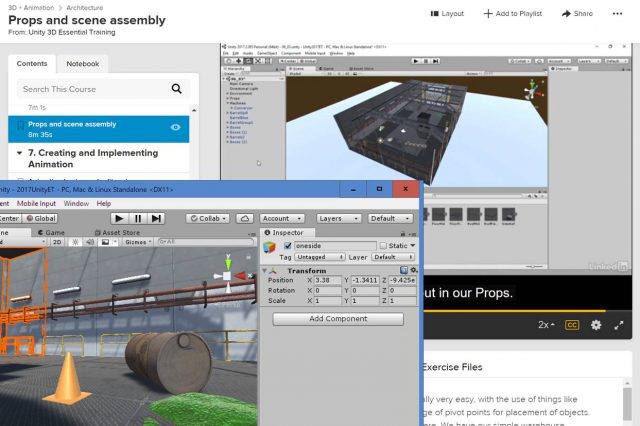640x426 pixels.
Task: Click the Share button
Action: pyautogui.click(x=577, y=13)
